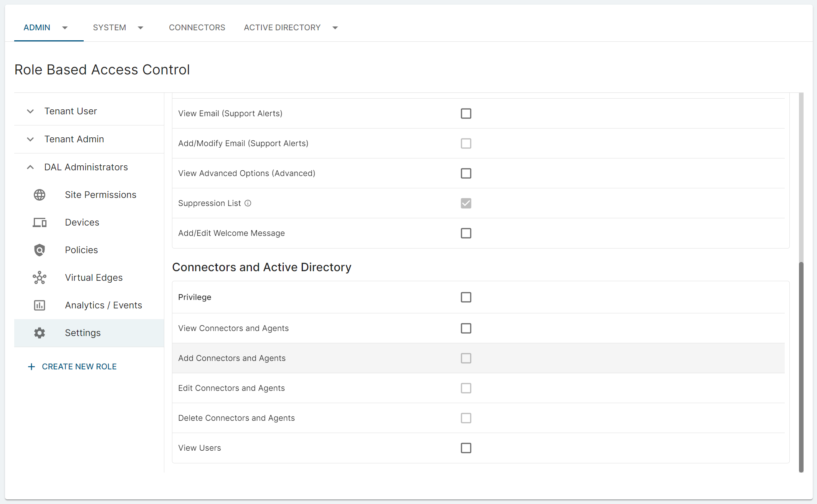Click the Virtual Edges network icon
Viewport: 817px width, 504px height.
40,278
